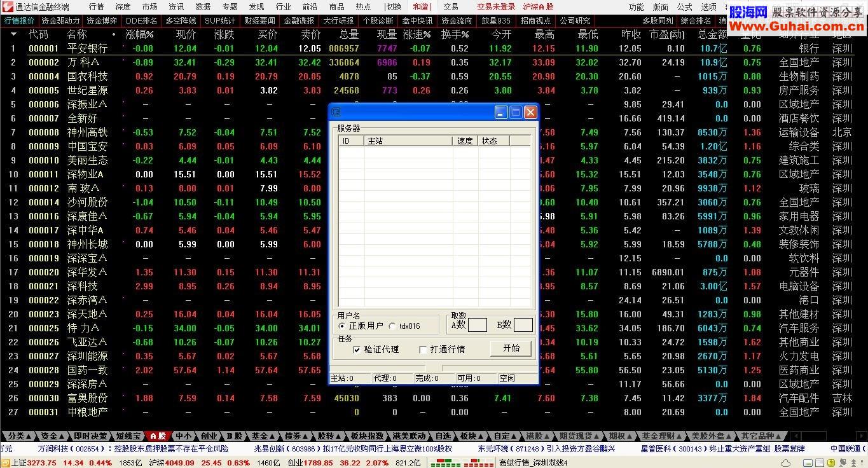Click the 星普医科 (300143) news ticker item
The width and height of the screenshot is (868, 468).
[x=722, y=449]
